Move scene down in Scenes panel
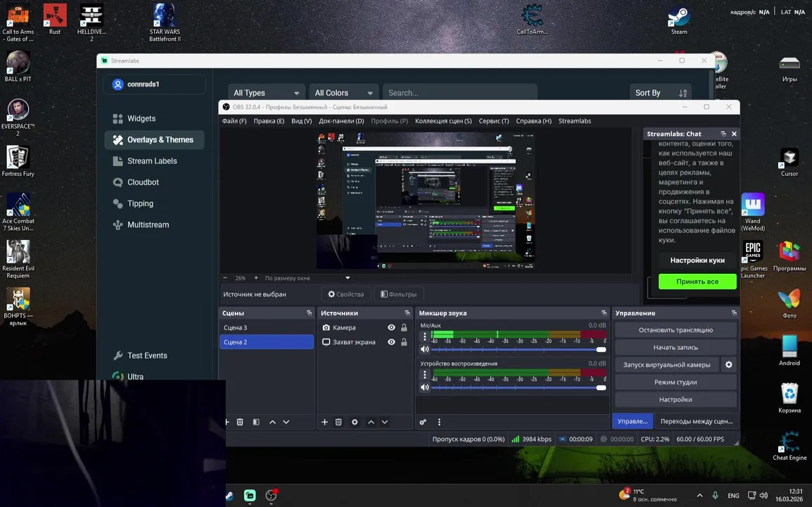The width and height of the screenshot is (812, 507). click(286, 422)
